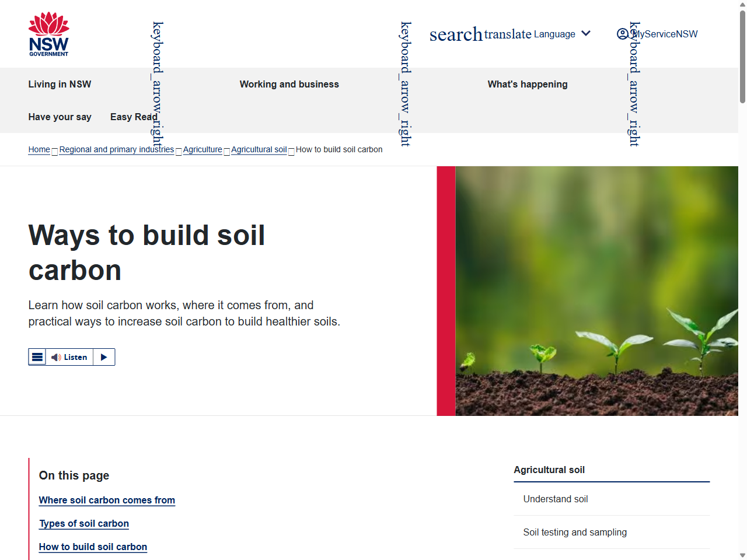Jump to Types of soil carbon section
This screenshot has width=747, height=560.
tap(84, 523)
